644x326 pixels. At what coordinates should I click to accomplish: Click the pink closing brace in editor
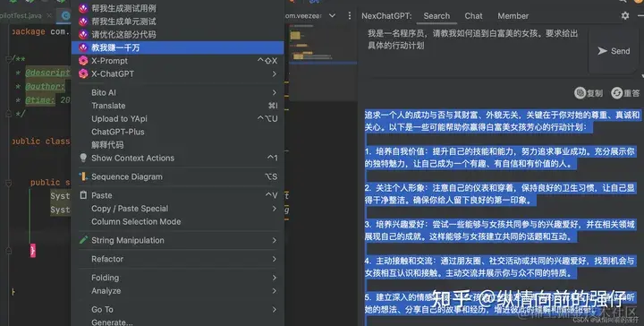point(33,251)
